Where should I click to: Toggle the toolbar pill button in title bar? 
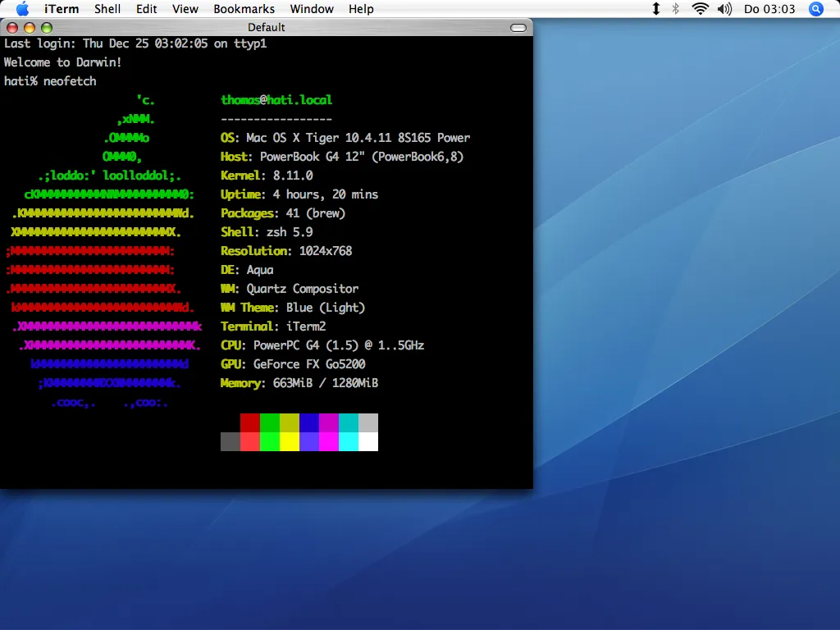[x=518, y=28]
